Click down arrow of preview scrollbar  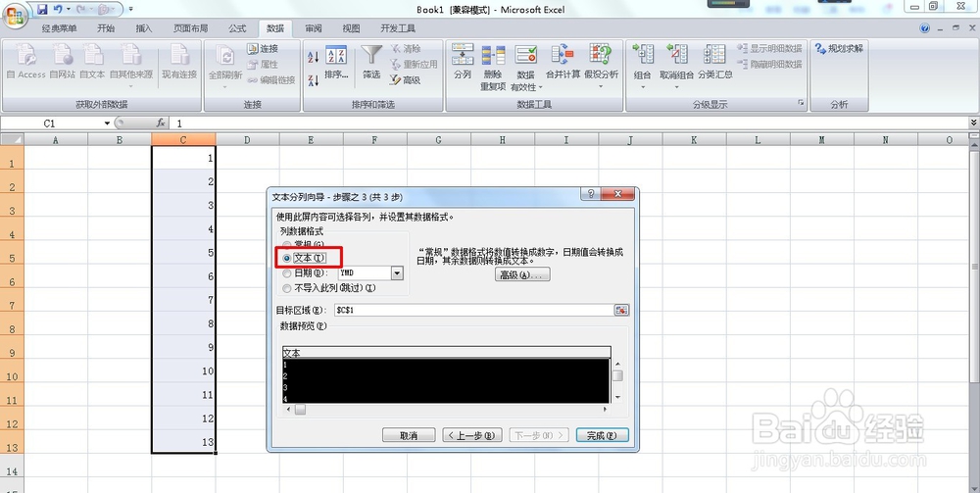617,397
